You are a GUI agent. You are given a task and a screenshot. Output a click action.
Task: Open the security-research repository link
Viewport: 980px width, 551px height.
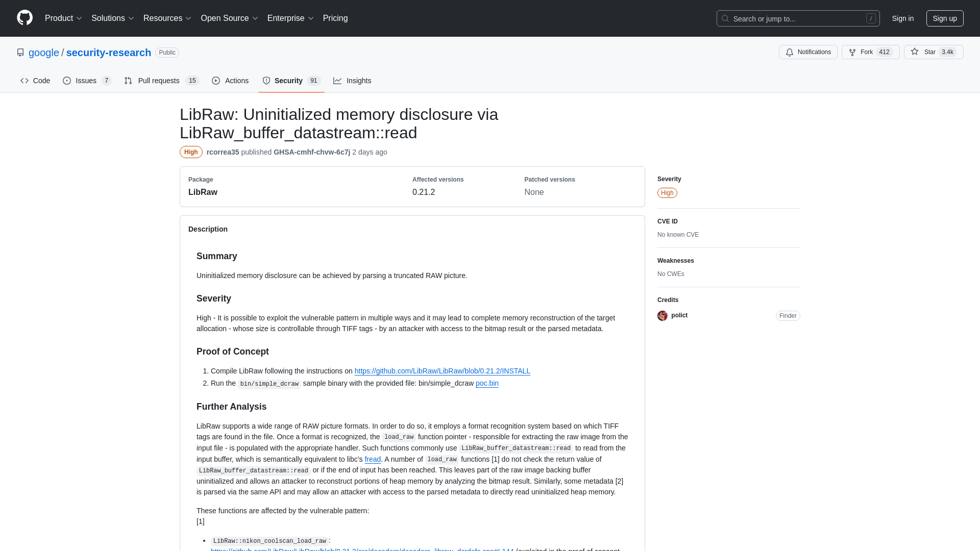click(x=109, y=53)
